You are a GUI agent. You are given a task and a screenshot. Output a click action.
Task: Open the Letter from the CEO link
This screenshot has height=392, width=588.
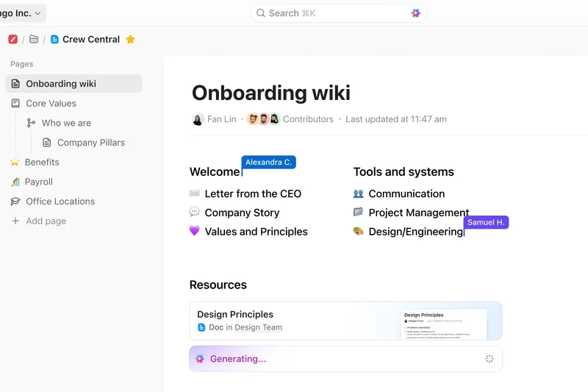tap(253, 193)
